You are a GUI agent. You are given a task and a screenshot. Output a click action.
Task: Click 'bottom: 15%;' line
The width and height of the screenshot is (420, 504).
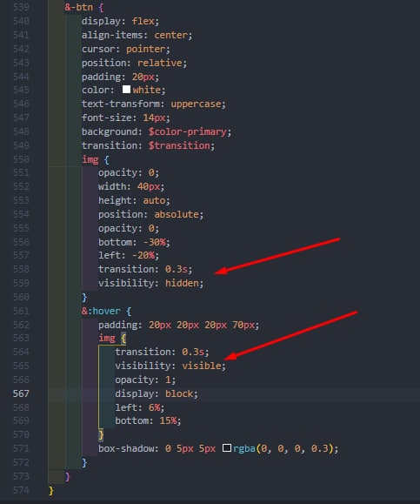click(x=148, y=420)
